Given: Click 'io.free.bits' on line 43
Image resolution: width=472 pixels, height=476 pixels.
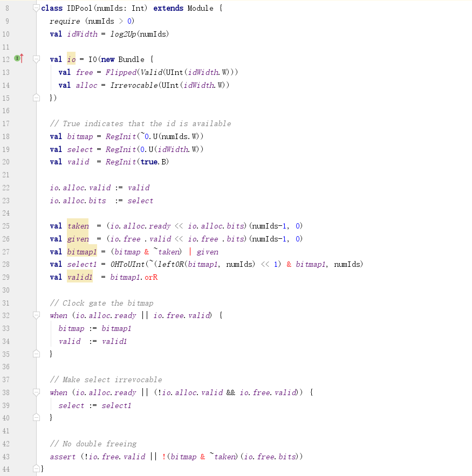Looking at the screenshot, I should coord(270,457).
